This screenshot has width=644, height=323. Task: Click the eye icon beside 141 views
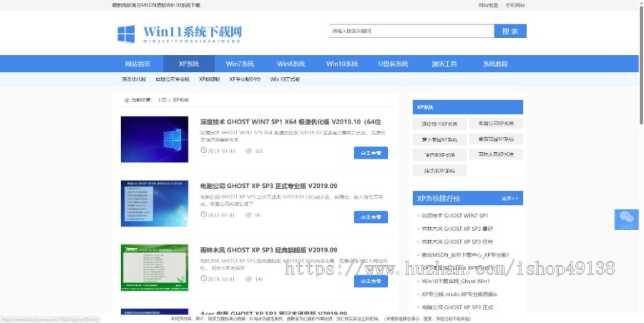(248, 279)
